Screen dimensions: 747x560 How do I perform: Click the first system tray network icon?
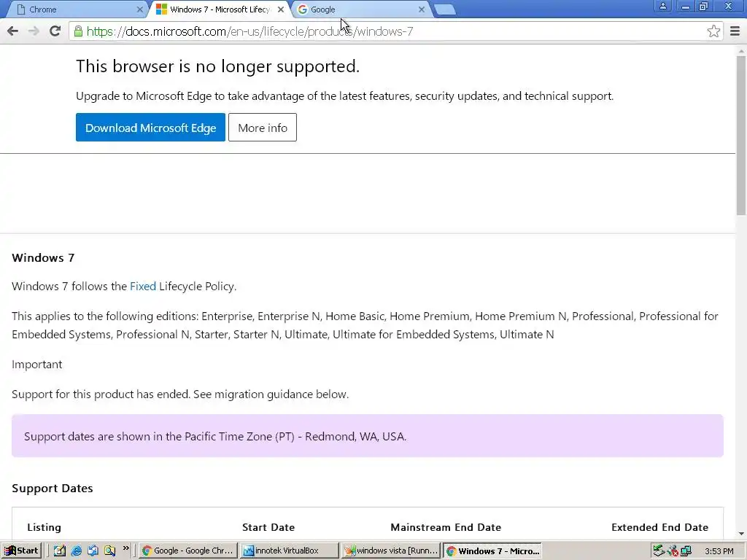pyautogui.click(x=659, y=551)
